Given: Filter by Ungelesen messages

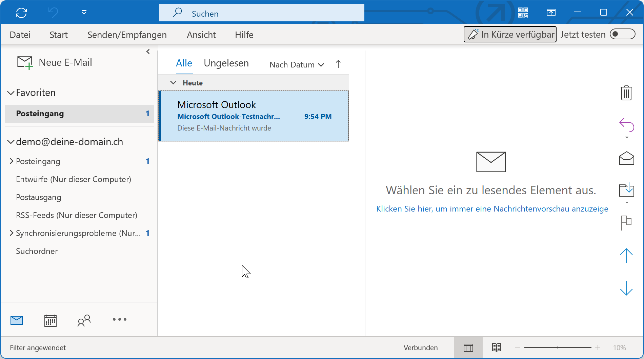Looking at the screenshot, I should coord(226,63).
